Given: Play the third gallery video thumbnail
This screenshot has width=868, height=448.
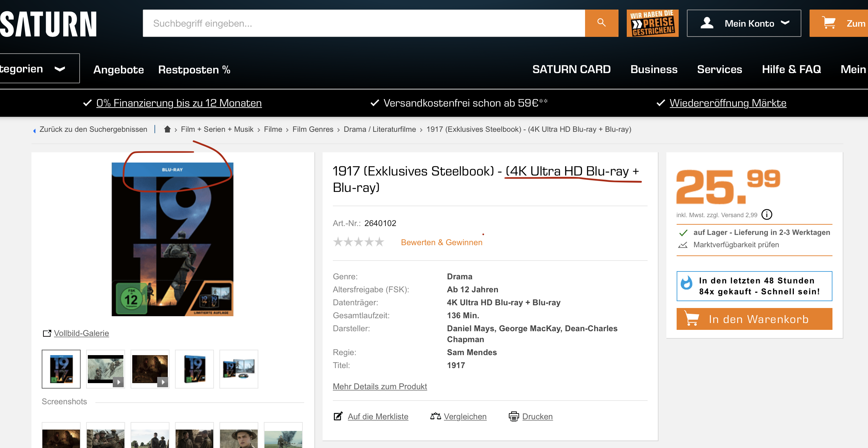Looking at the screenshot, I should [150, 369].
